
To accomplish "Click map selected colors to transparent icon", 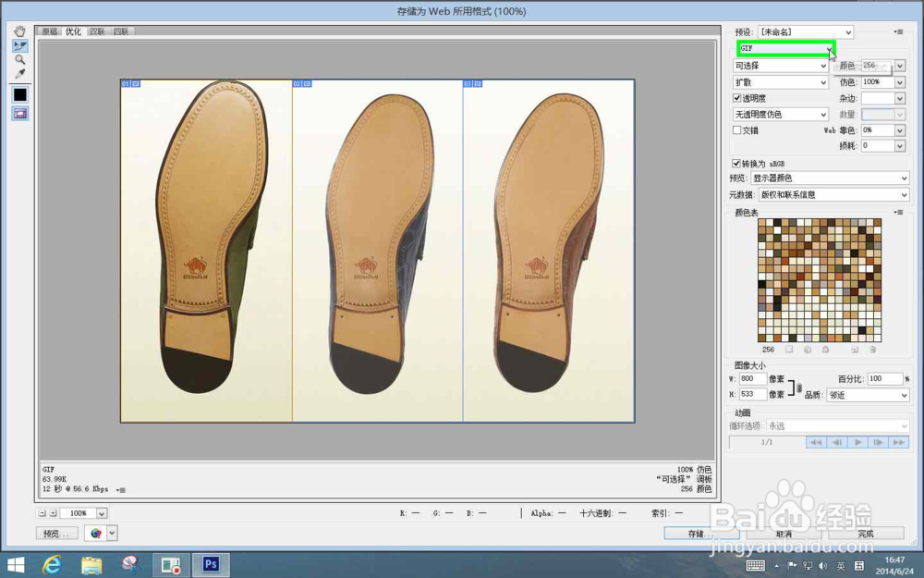I will pos(789,350).
